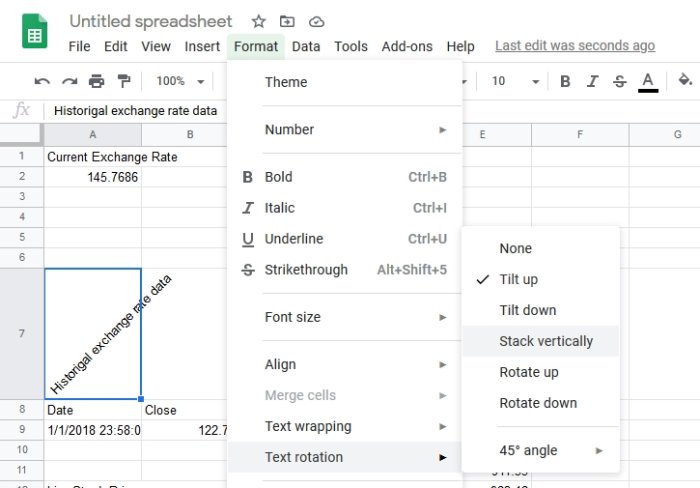Toggle strikethrough in the toolbar
Screen dimensions: 700x488
619,82
